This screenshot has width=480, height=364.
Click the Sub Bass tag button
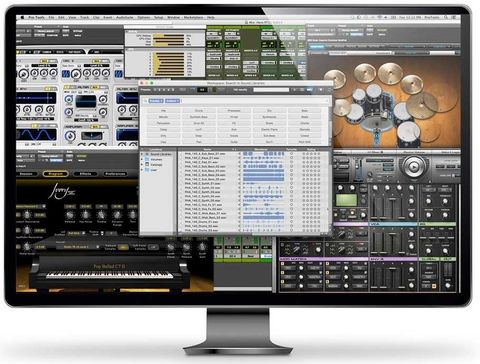[269, 136]
